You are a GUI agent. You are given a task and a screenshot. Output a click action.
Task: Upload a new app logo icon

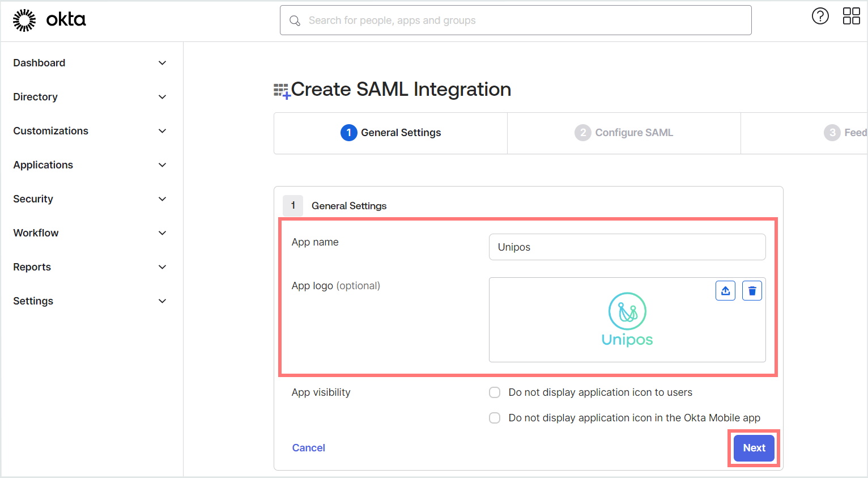(x=725, y=291)
